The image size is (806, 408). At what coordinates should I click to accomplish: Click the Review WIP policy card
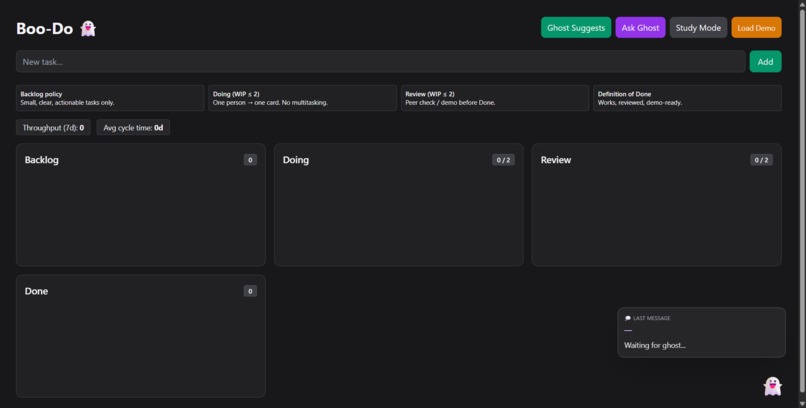[x=494, y=98]
